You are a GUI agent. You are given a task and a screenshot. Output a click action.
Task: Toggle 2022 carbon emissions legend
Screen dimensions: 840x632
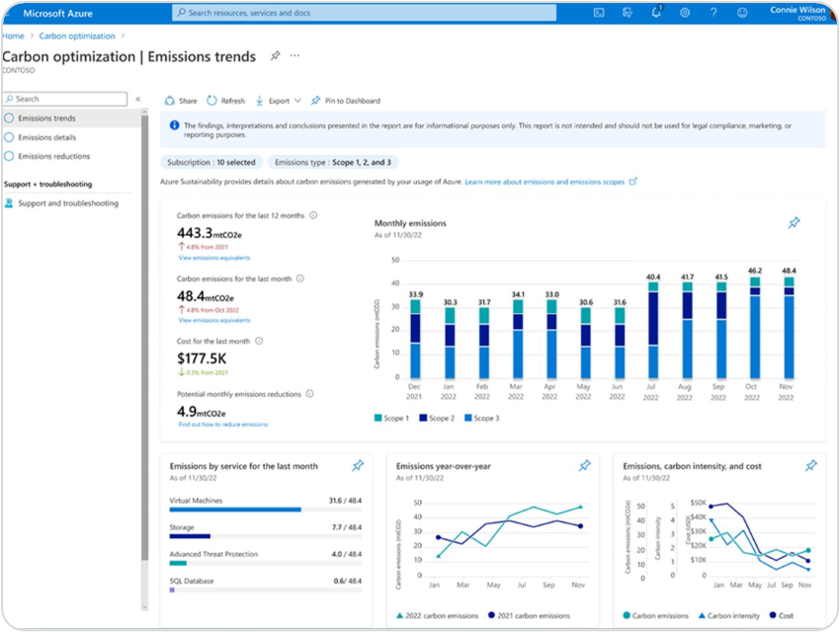(437, 615)
